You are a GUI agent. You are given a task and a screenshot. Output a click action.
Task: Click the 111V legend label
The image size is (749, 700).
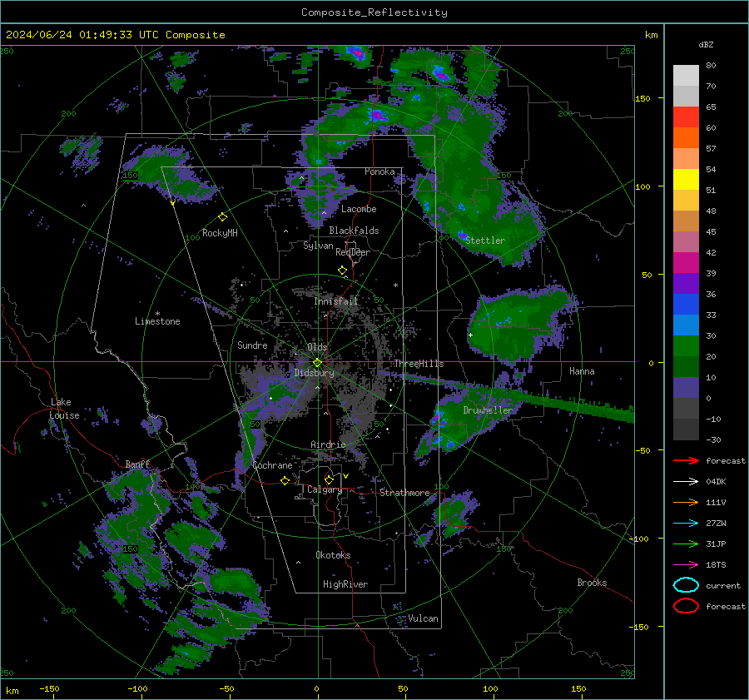(x=716, y=502)
